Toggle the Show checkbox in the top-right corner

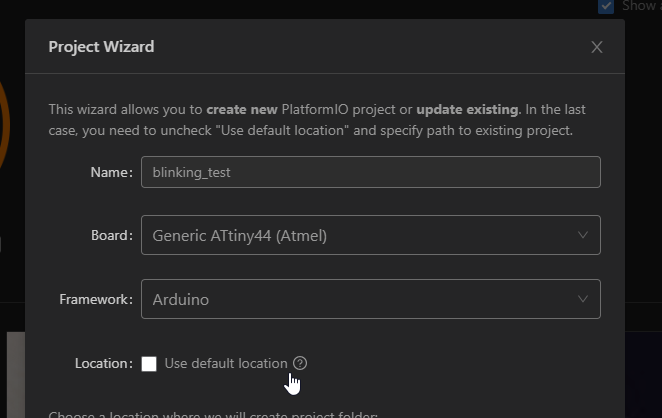pyautogui.click(x=606, y=6)
